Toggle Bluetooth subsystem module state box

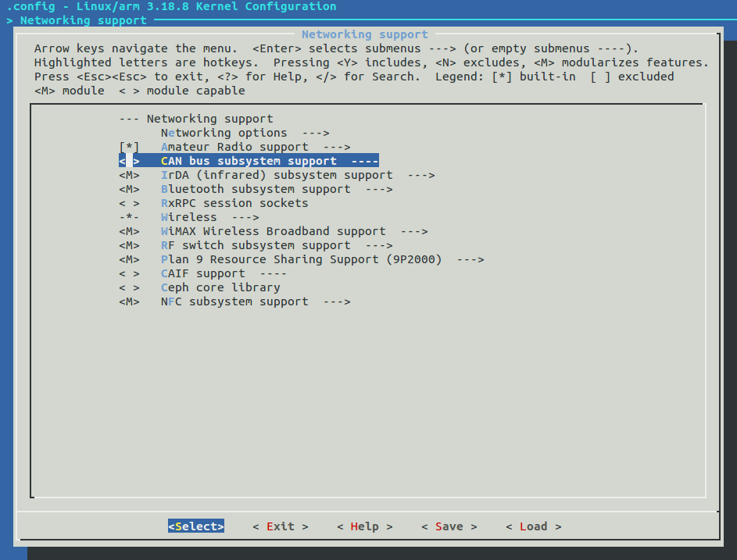(x=129, y=189)
